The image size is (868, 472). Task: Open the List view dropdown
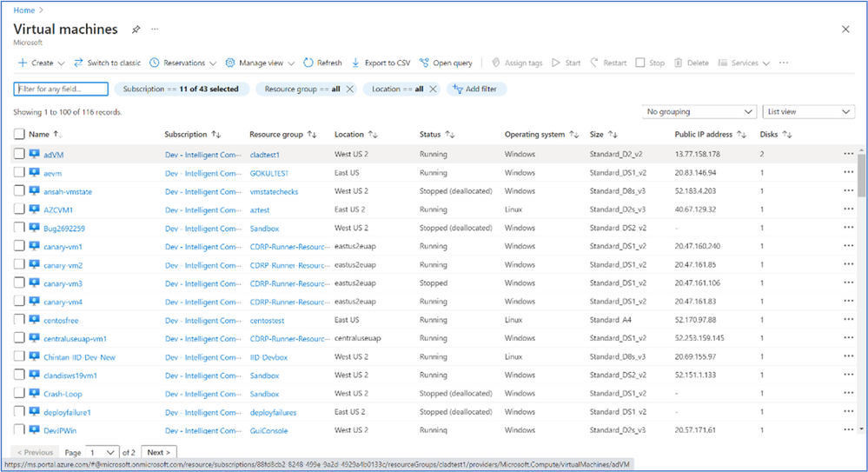[809, 112]
